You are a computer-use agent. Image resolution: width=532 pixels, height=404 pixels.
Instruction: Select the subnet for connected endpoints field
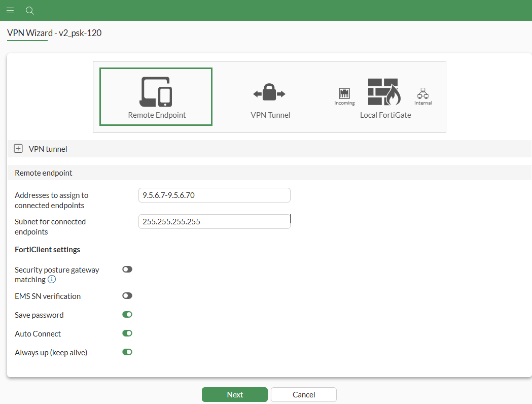point(214,221)
